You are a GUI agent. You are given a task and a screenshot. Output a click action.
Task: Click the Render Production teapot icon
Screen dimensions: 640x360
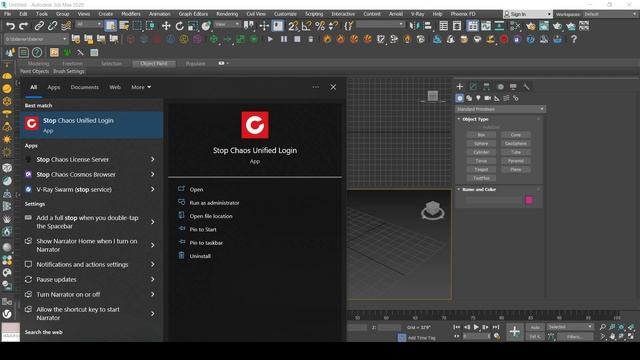click(x=557, y=26)
